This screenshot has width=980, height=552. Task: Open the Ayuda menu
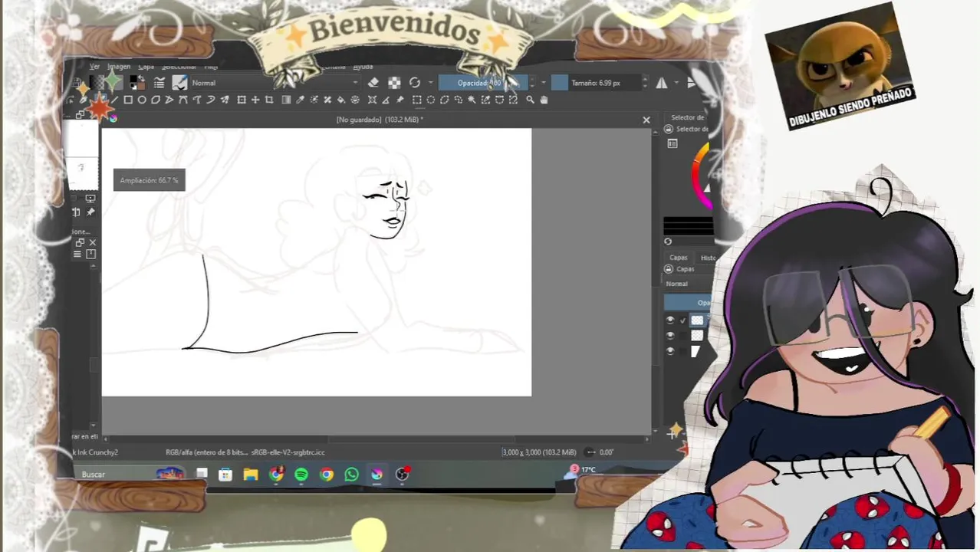point(363,67)
